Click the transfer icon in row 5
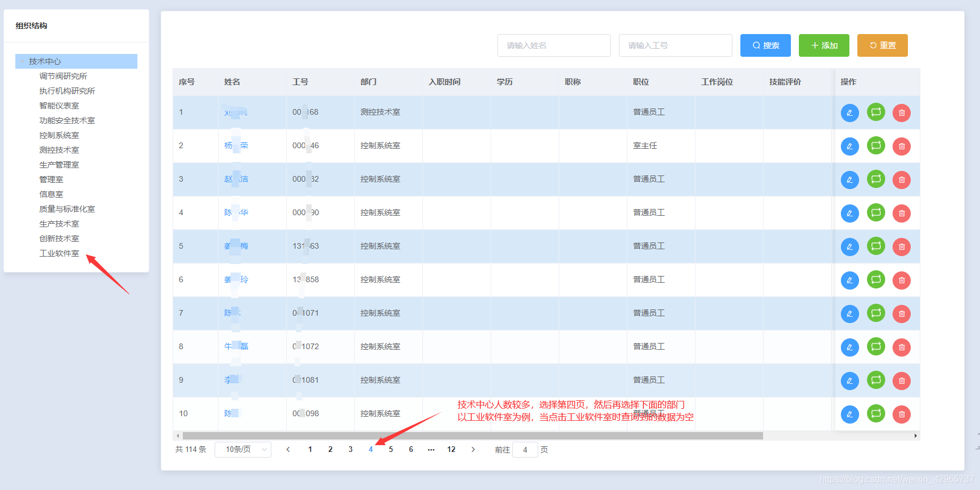Image resolution: width=980 pixels, height=490 pixels. [876, 246]
